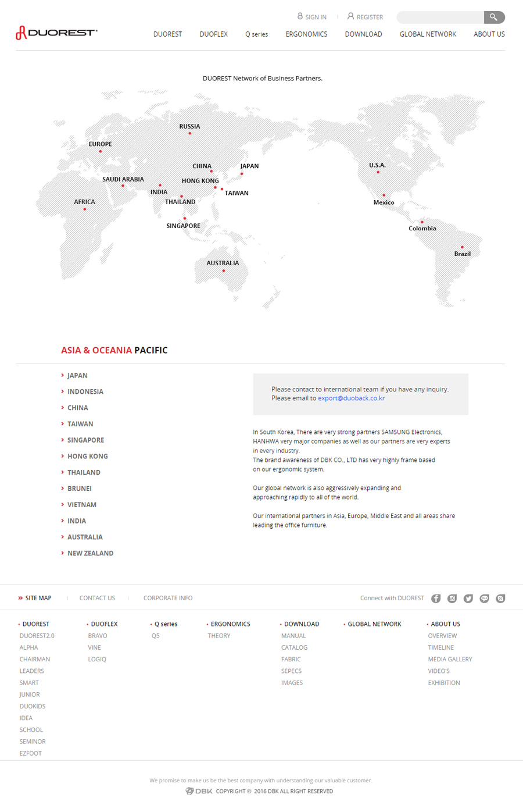Open DUOKIDS in site map
Image resolution: width=523 pixels, height=812 pixels.
(33, 706)
